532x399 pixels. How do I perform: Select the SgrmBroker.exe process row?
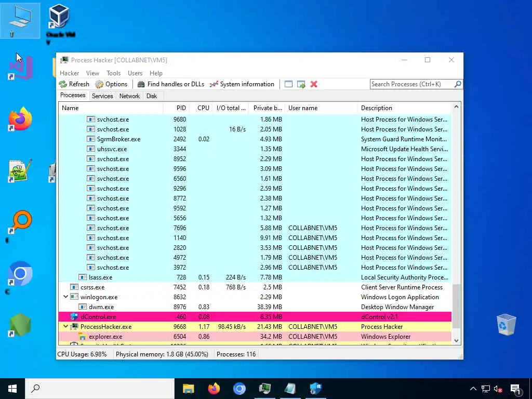point(255,139)
